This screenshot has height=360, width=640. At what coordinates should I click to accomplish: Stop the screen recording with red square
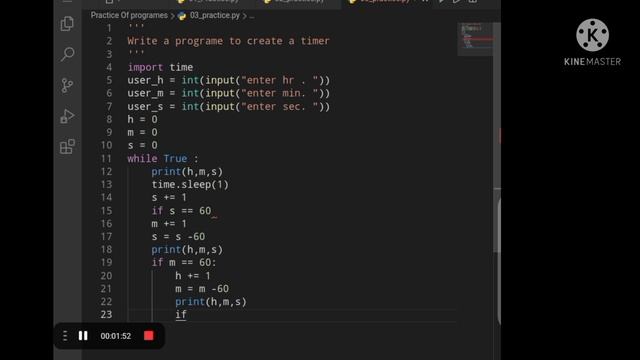point(149,336)
